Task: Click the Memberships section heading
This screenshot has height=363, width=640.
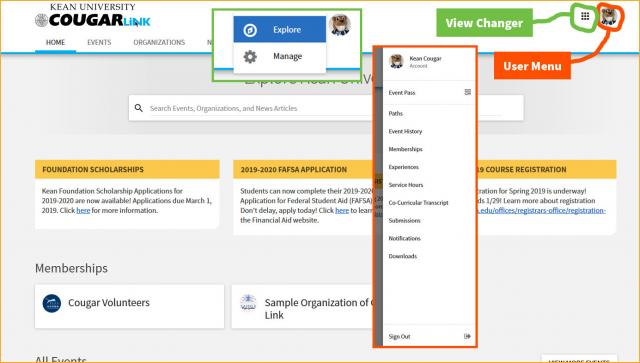Action: coord(71,268)
